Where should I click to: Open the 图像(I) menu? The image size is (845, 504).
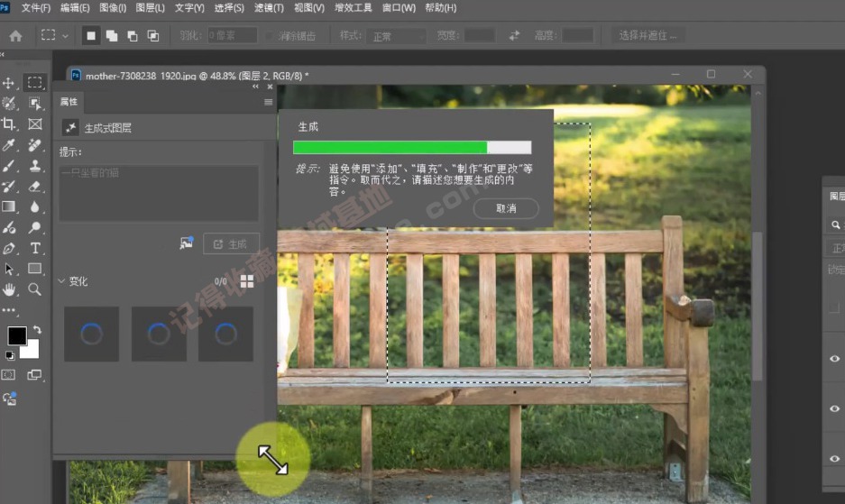[x=113, y=8]
